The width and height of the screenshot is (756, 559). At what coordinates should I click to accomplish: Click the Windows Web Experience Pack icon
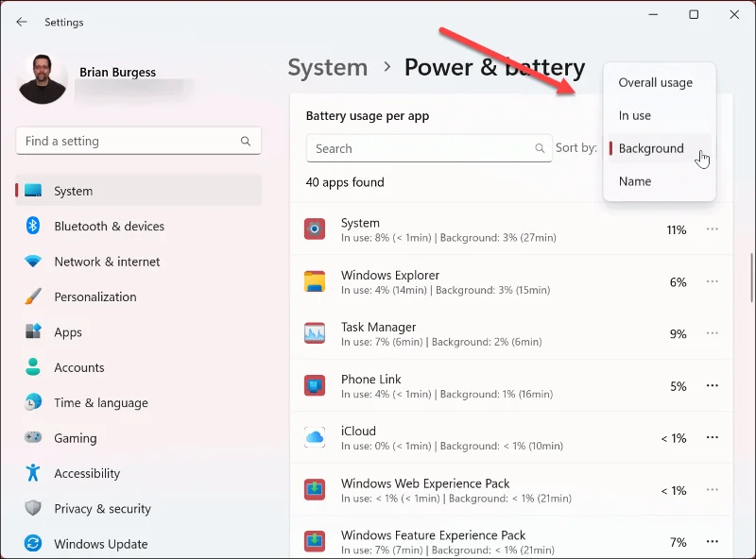click(315, 489)
